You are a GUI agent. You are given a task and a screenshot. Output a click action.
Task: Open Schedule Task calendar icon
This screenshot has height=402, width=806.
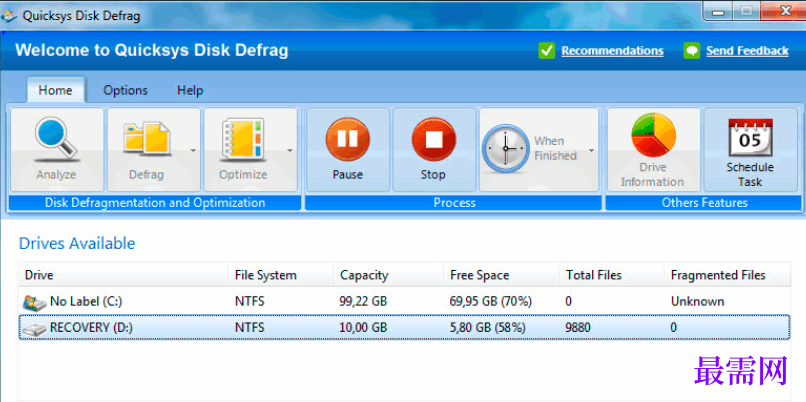[750, 137]
